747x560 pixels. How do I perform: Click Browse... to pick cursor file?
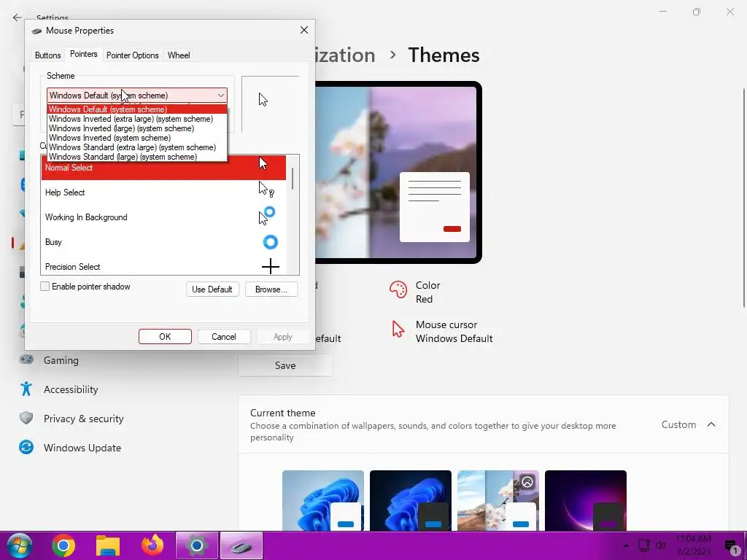[x=271, y=289]
